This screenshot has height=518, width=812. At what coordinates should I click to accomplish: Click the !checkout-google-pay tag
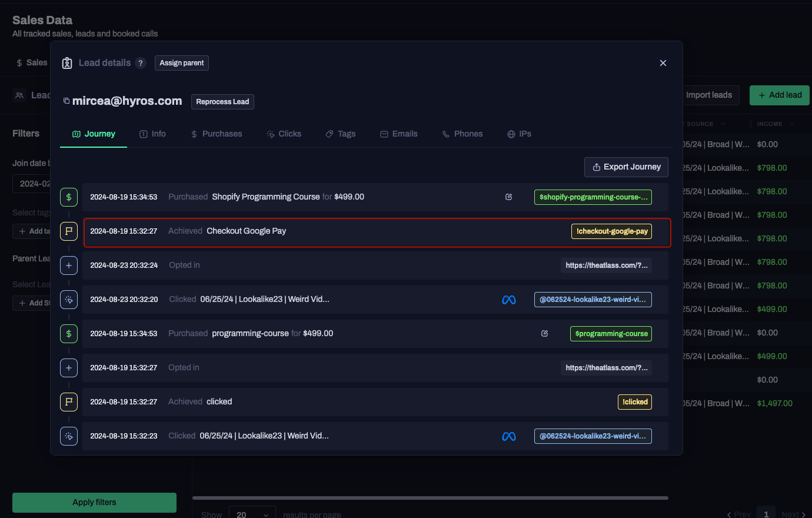[612, 231]
